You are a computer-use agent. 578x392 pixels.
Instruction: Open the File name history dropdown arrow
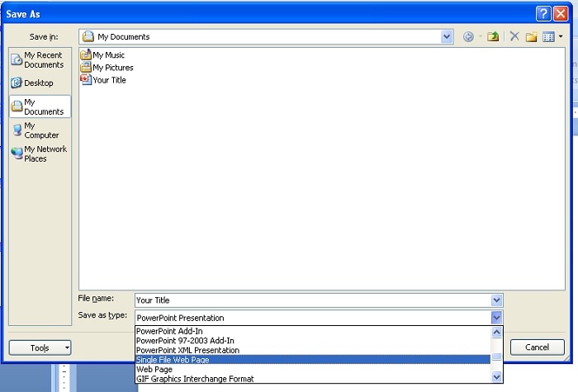click(x=496, y=300)
